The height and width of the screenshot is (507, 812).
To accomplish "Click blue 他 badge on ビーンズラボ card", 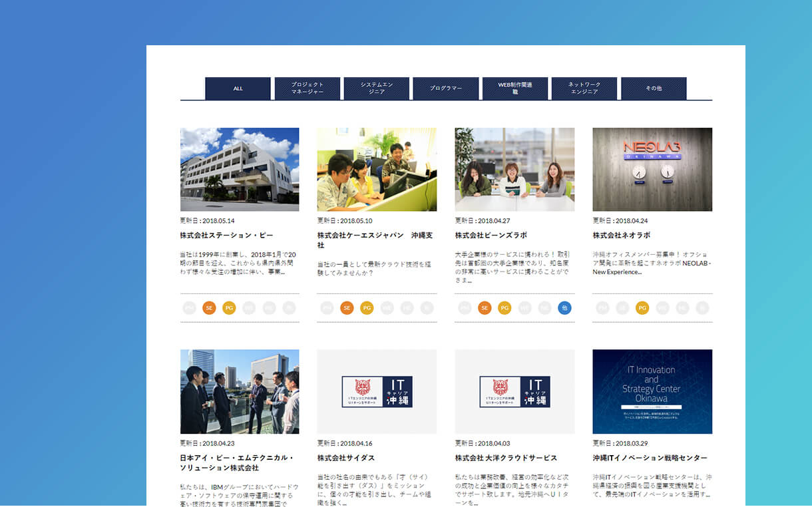I will click(564, 308).
